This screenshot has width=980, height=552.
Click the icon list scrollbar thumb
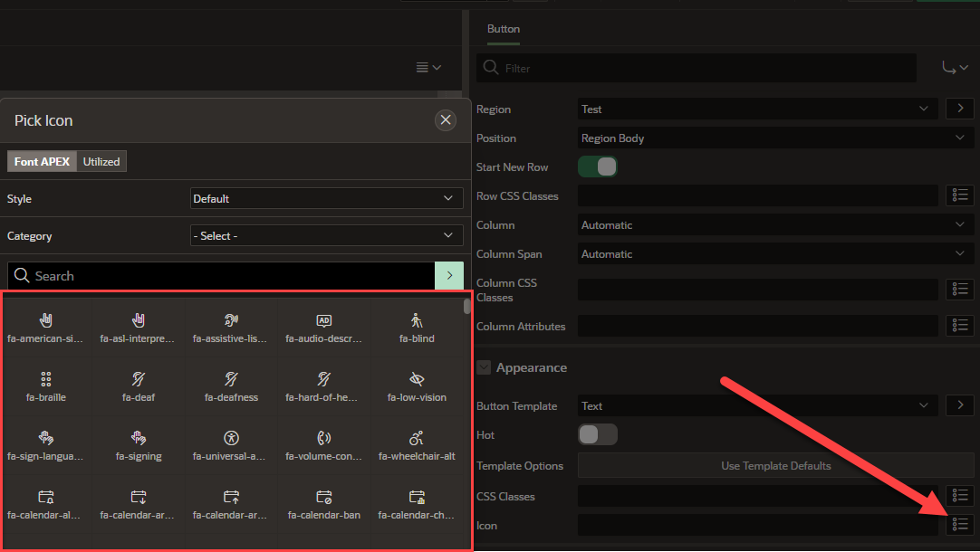pos(466,306)
